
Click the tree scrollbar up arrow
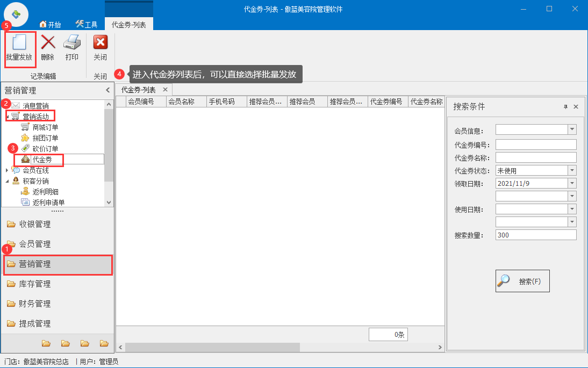click(109, 105)
